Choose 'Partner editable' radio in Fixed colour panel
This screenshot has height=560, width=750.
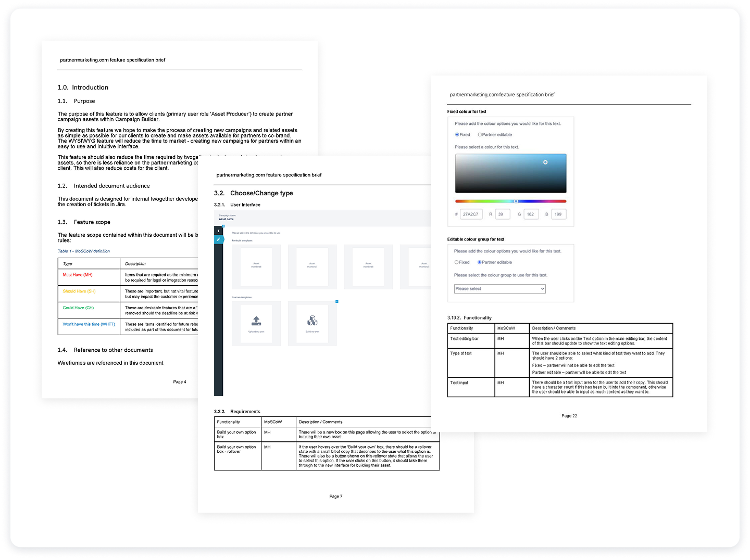coord(480,135)
